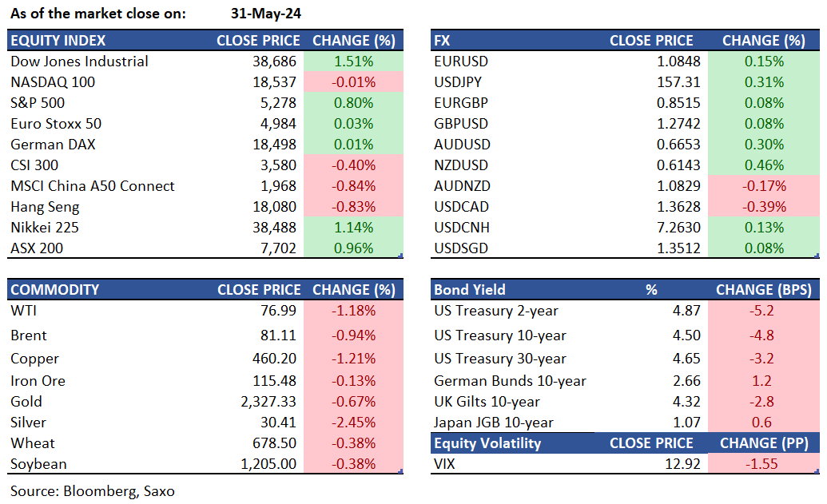Select the Copper row label
827x504 pixels.
(34, 359)
